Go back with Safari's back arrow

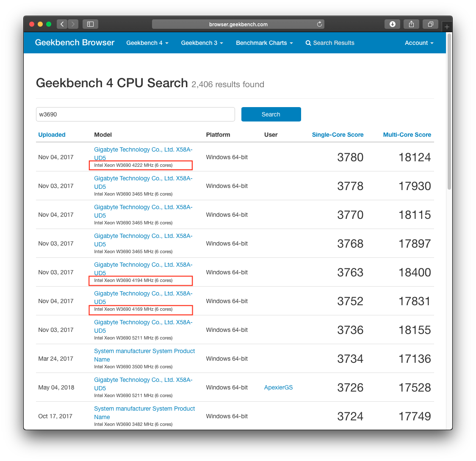click(62, 24)
